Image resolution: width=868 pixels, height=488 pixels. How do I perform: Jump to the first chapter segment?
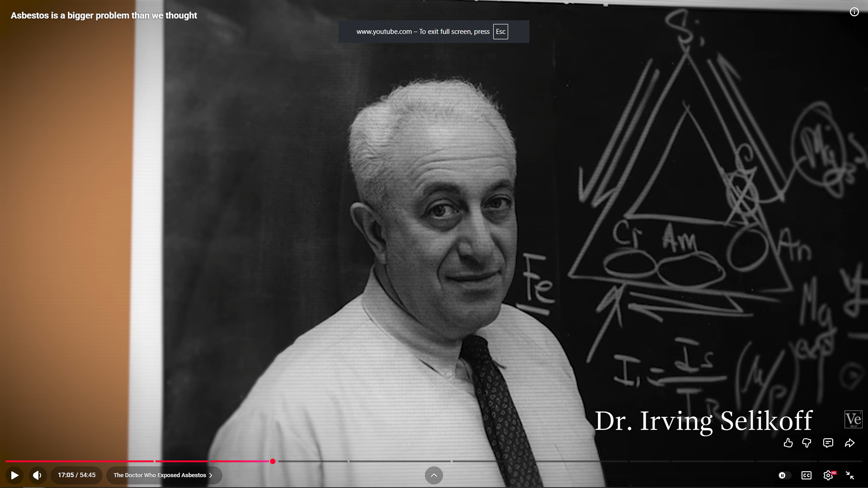tap(79, 461)
